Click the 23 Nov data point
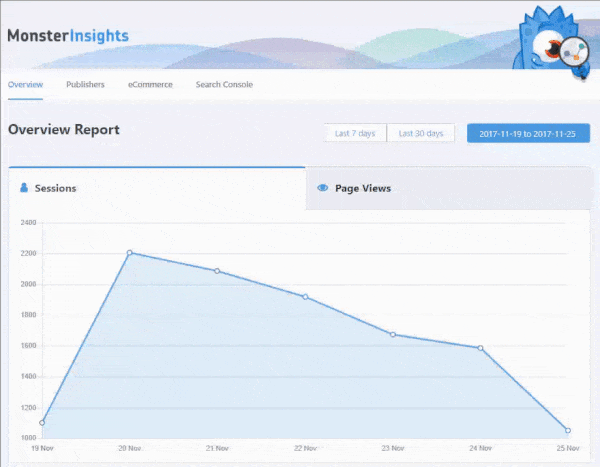The width and height of the screenshot is (600, 467). pyautogui.click(x=393, y=334)
